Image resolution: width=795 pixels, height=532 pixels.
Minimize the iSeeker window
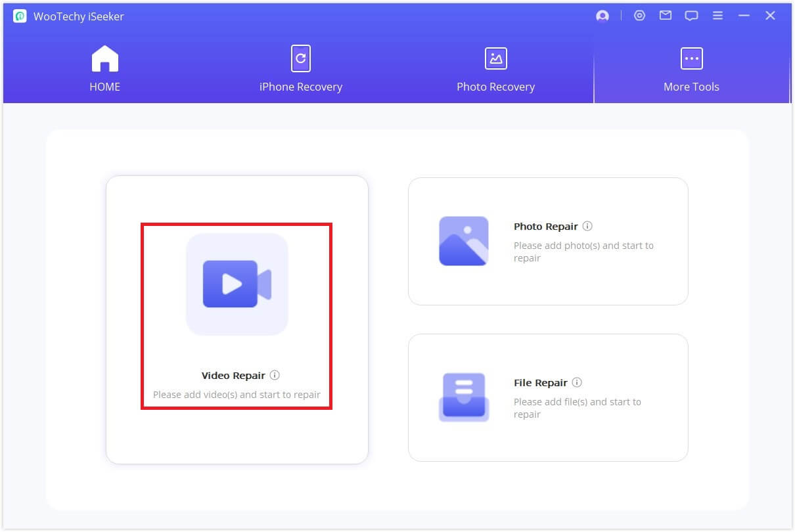point(744,16)
